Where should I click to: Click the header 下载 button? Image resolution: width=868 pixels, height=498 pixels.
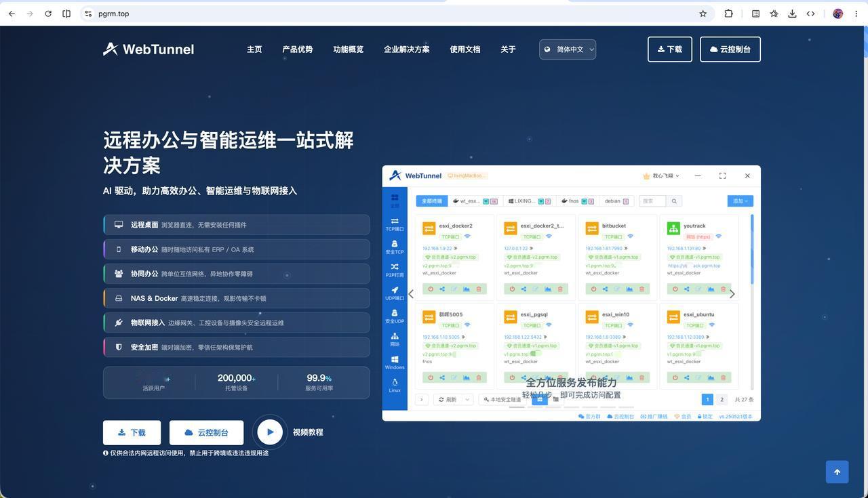click(670, 49)
